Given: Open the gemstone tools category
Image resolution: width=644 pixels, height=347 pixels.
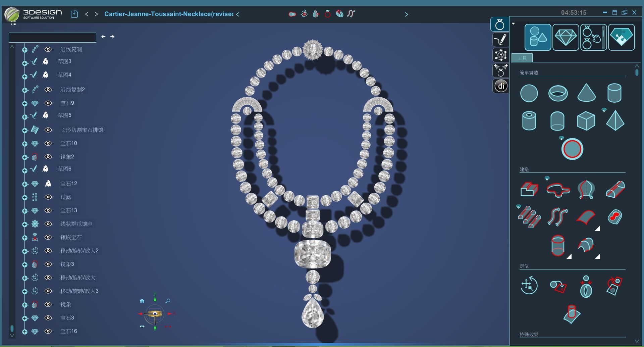Looking at the screenshot, I should (x=566, y=37).
